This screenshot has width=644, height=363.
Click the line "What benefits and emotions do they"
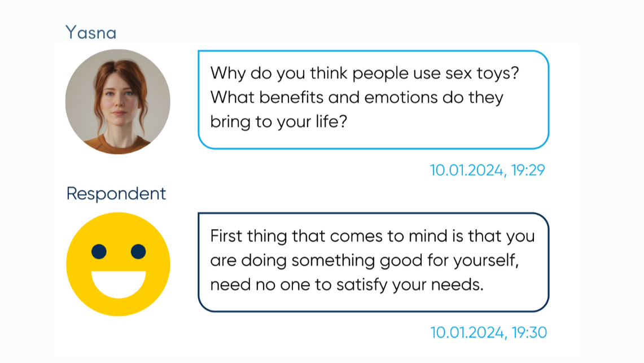tap(357, 97)
